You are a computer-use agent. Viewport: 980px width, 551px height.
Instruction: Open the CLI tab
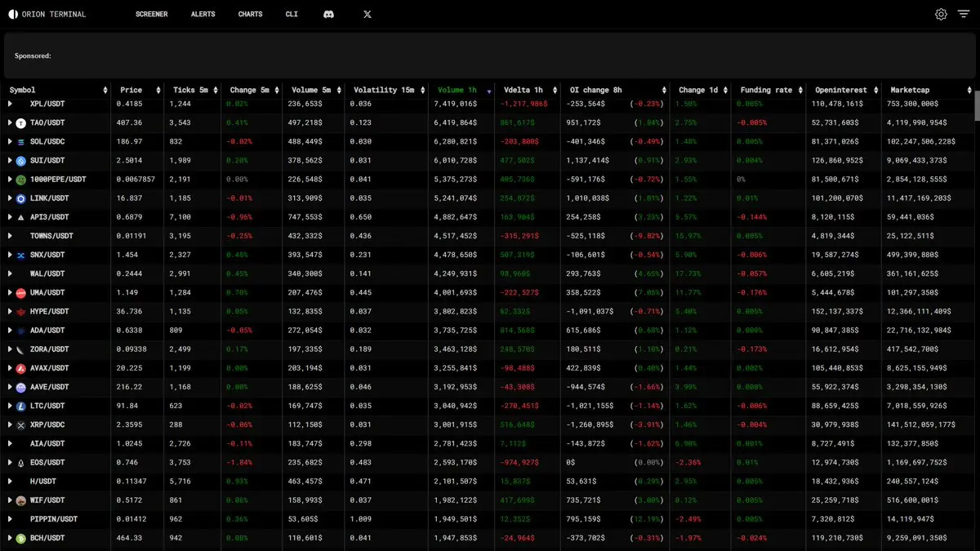click(x=292, y=14)
